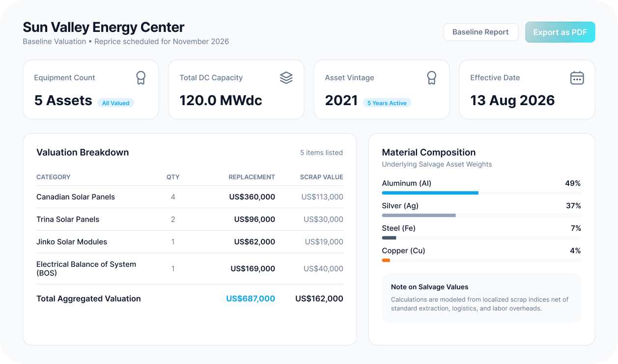Select the Jinko Solar Modules row label
Viewport: 618px width, 364px height.
point(72,242)
